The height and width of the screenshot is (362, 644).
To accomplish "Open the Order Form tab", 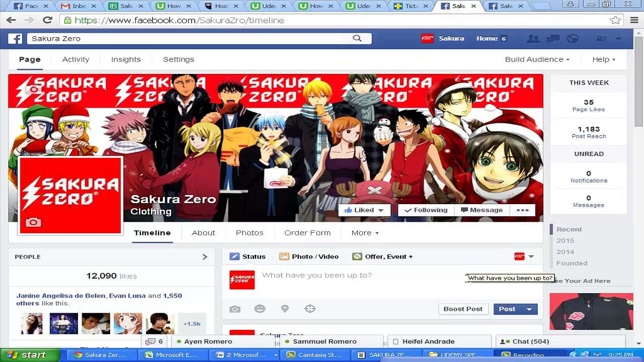I will coord(307,233).
